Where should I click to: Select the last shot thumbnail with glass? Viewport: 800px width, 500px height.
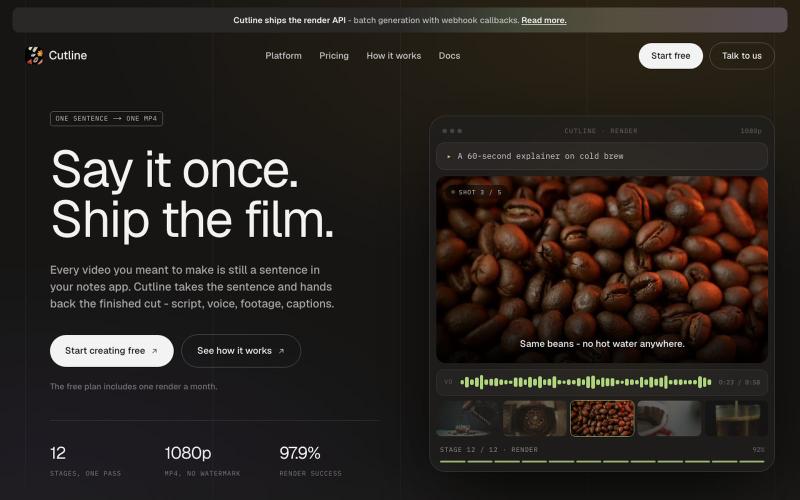[736, 418]
